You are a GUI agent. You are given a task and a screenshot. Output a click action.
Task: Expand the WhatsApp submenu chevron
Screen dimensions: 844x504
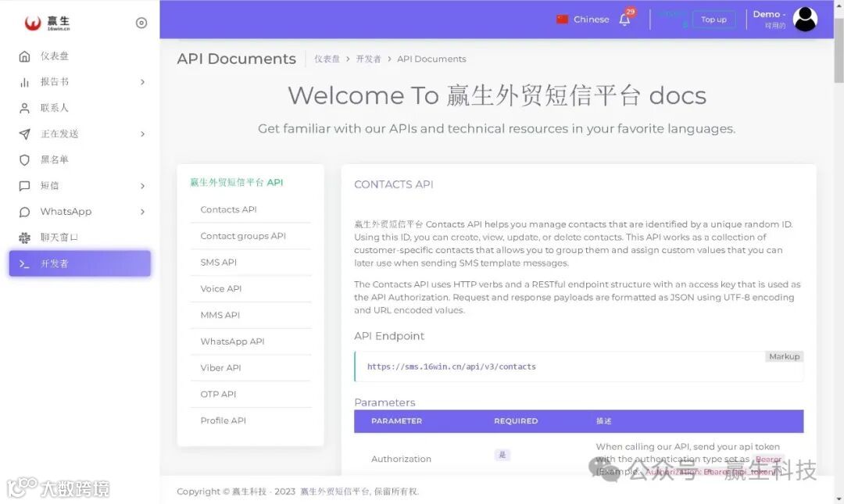[143, 212]
